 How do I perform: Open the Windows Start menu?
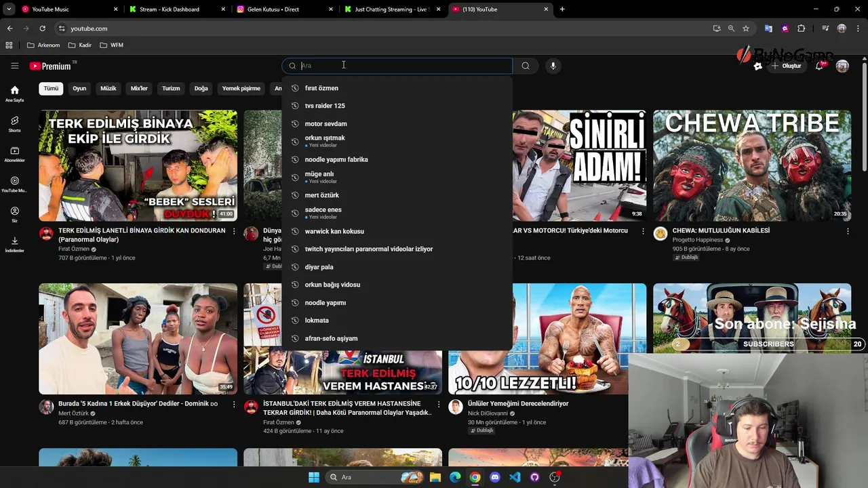click(314, 477)
